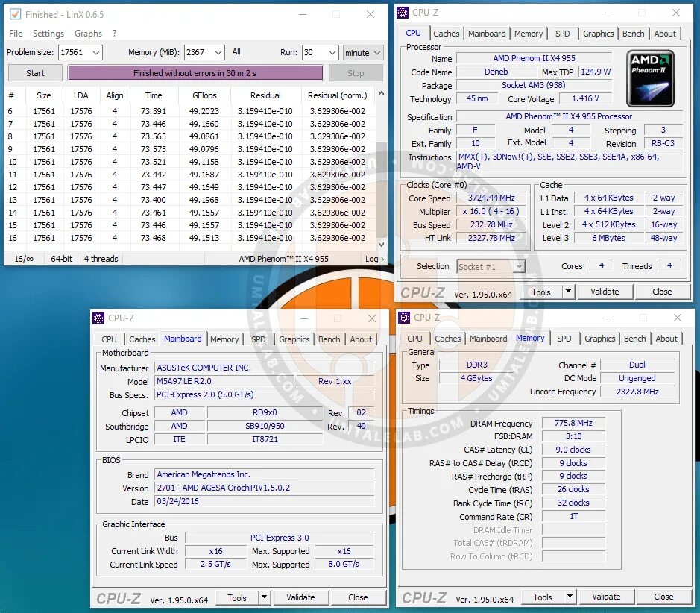
Task: Click the motherboard model field M5A97 LE R2.0
Action: [x=224, y=381]
